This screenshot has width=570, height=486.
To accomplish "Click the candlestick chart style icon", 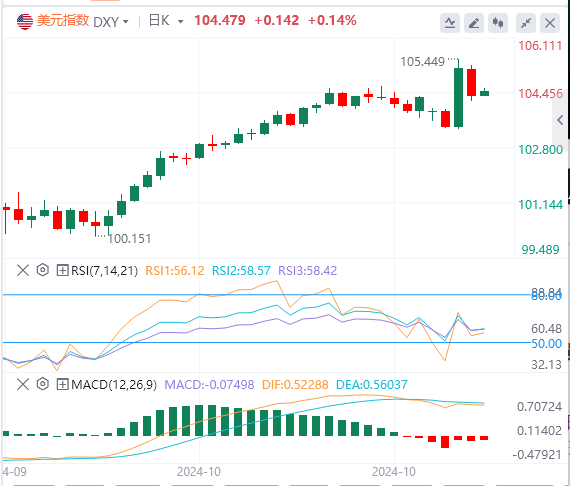I will (x=498, y=23).
